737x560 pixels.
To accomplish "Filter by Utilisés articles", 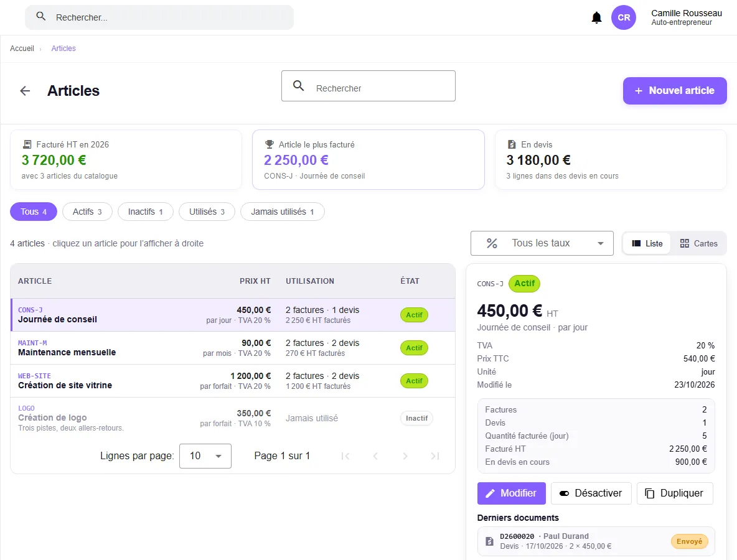I will click(x=207, y=212).
